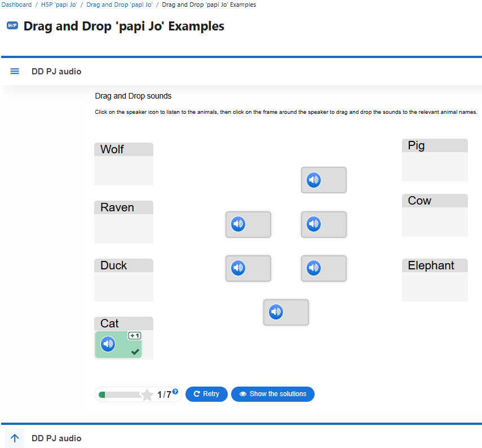Click the H5P icon beside the page title
Viewport: 482px width, 448px height.
(12, 25)
